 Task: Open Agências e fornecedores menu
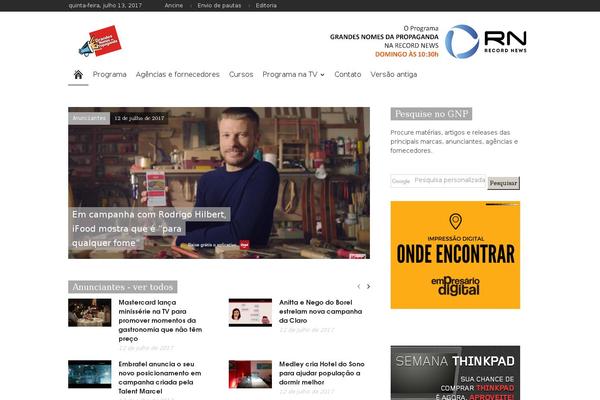[x=178, y=74]
